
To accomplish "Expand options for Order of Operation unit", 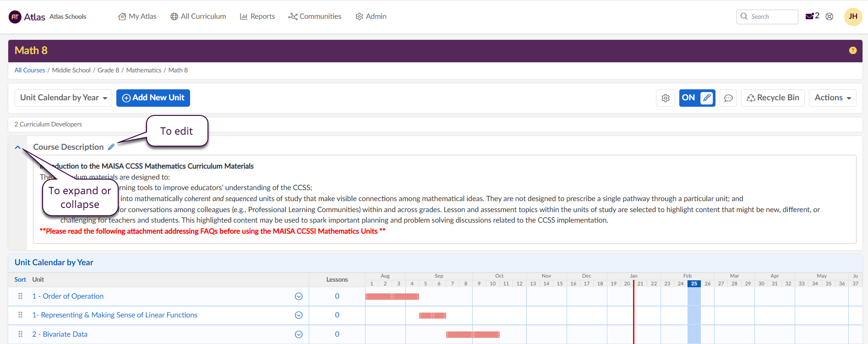I will [x=299, y=296].
